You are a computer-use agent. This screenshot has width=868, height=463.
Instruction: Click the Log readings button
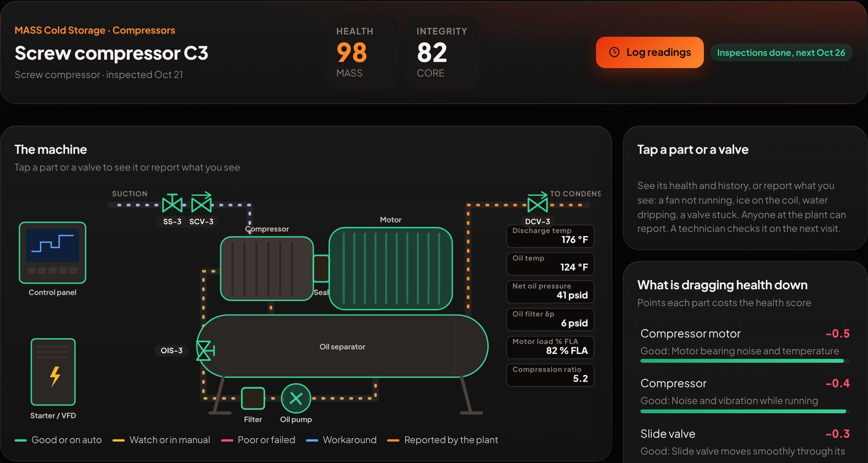click(649, 52)
